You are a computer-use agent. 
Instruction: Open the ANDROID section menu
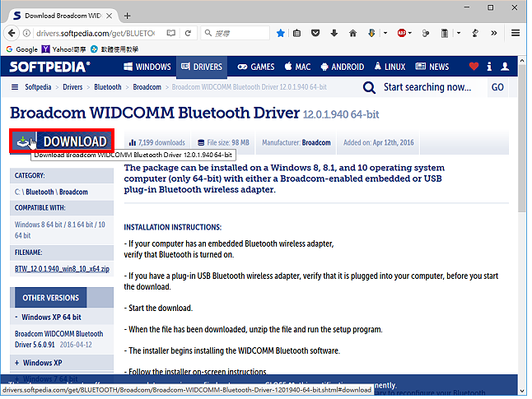[343, 67]
